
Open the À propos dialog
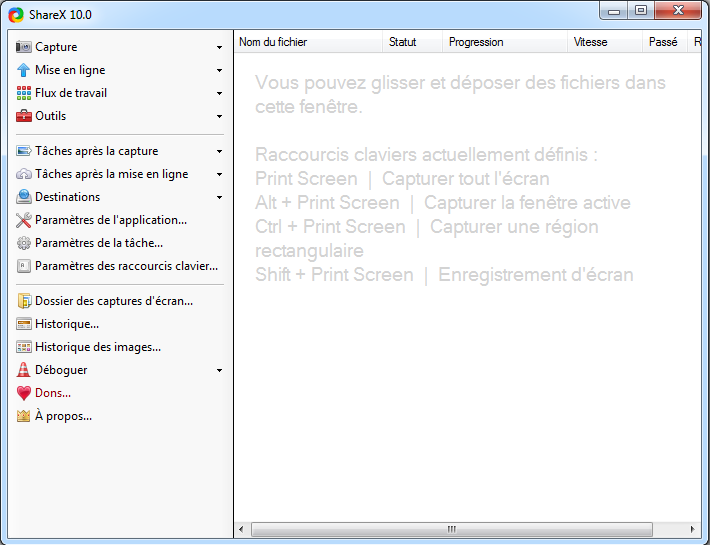(120, 416)
